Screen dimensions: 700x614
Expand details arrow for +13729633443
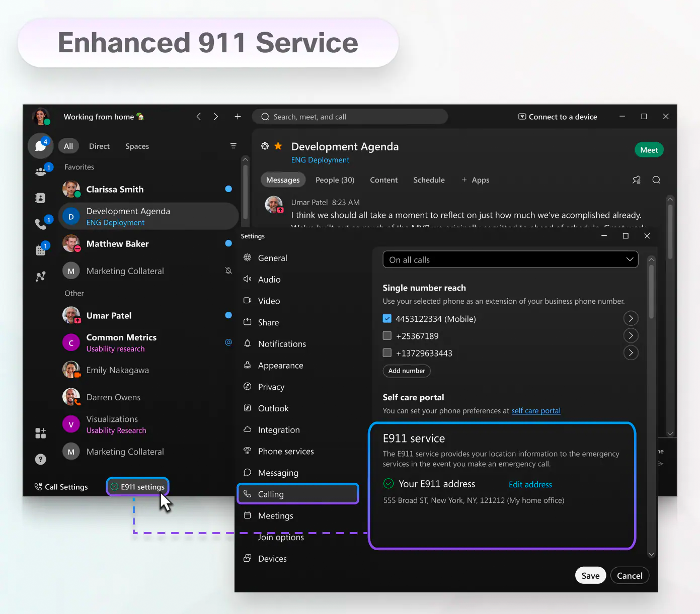tap(631, 353)
